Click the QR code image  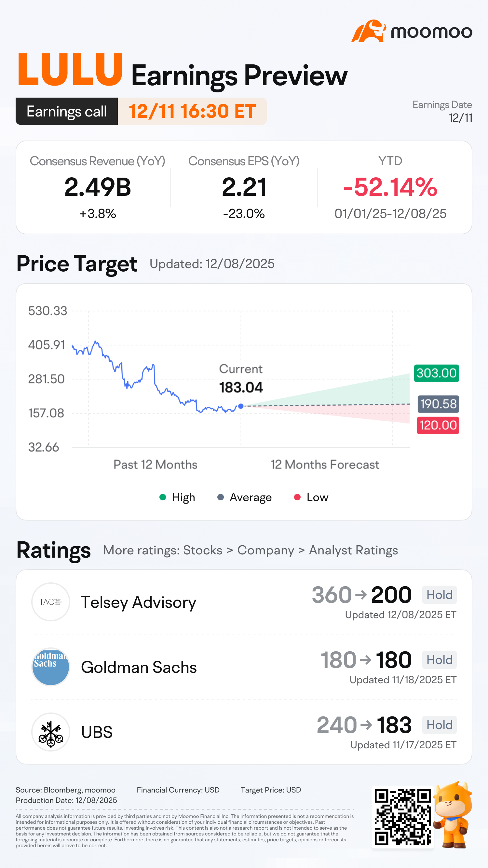[x=402, y=817]
